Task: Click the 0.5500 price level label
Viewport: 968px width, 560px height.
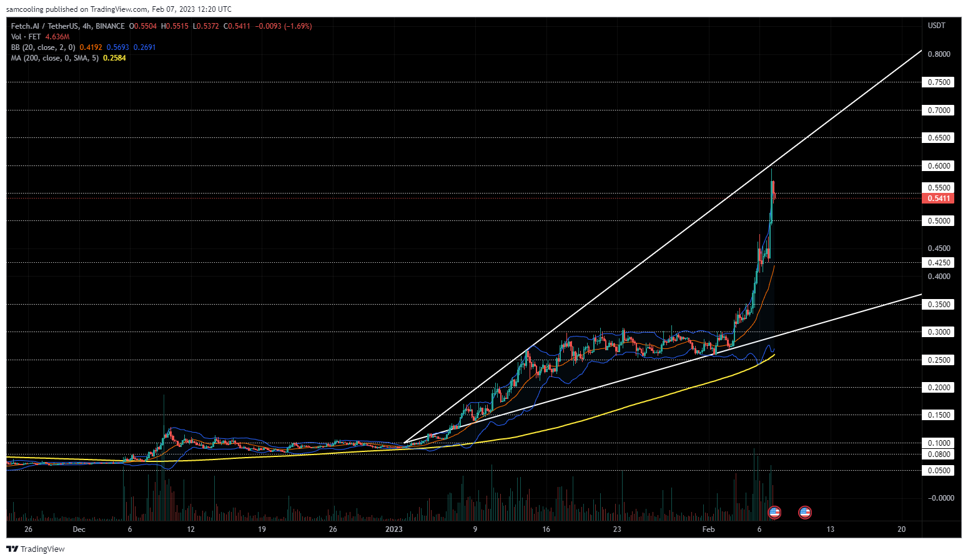Action: pyautogui.click(x=938, y=188)
